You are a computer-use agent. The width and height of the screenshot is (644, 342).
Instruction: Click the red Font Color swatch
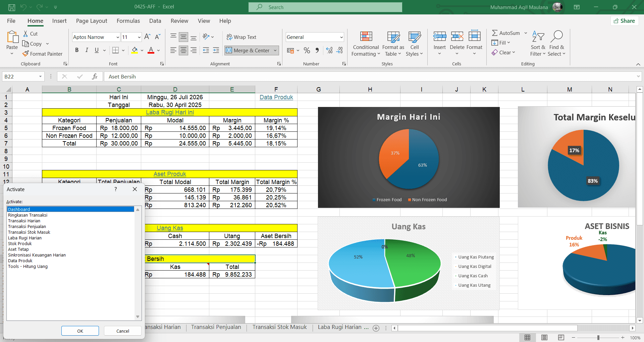151,50
